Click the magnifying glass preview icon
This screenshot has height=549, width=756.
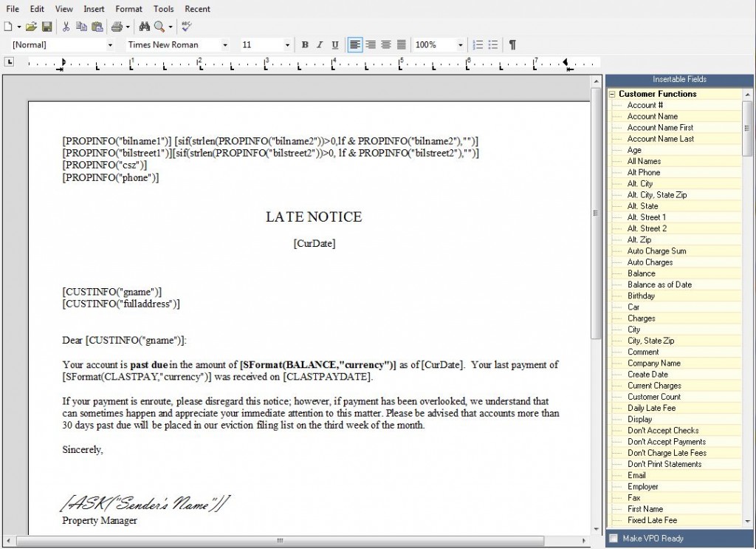pos(159,27)
